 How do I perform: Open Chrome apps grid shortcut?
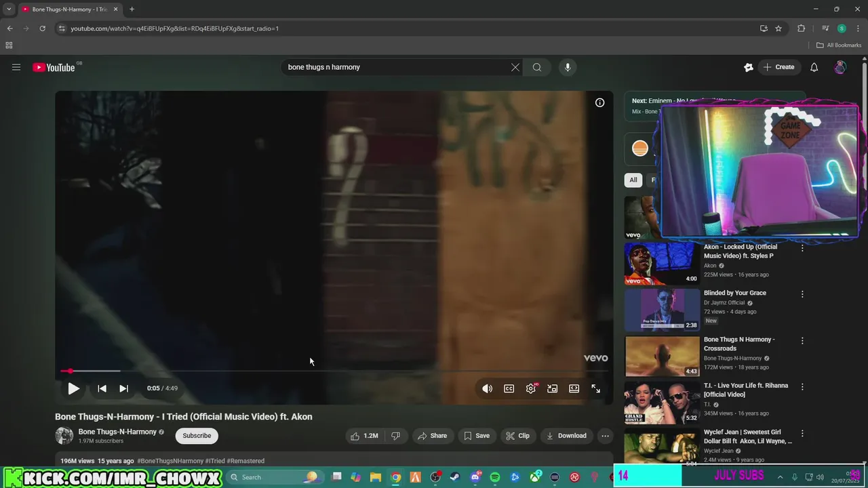[x=9, y=45]
